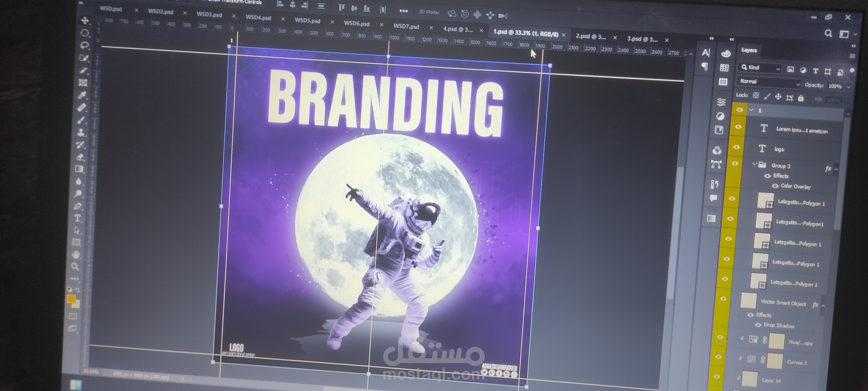The width and height of the screenshot is (868, 391).
Task: Toggle visibility of Group 3
Action: 735,164
